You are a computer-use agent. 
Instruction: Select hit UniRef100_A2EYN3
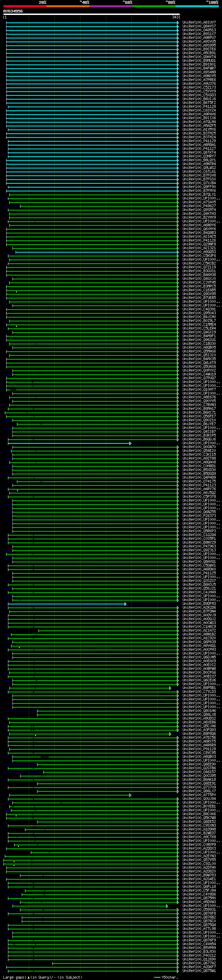[199, 856]
